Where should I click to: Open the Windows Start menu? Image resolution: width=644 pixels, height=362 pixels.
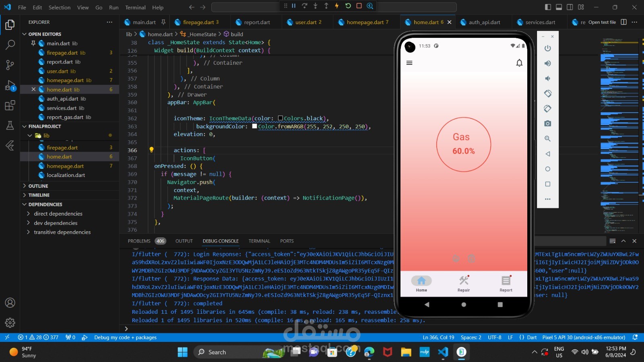(x=182, y=352)
